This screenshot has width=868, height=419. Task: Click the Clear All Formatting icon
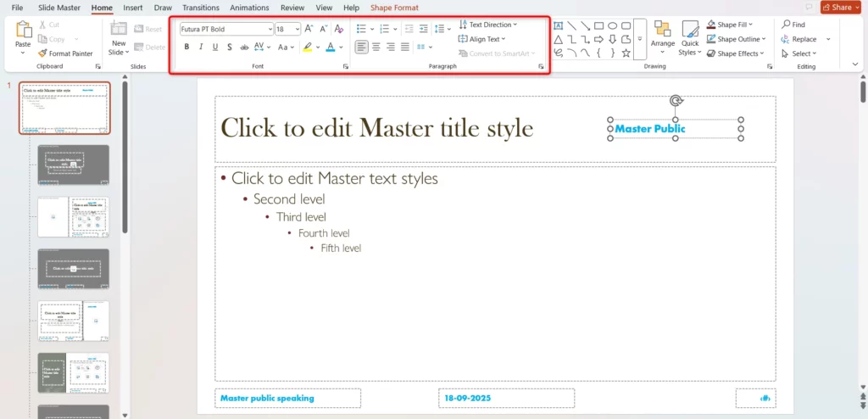[x=339, y=29]
